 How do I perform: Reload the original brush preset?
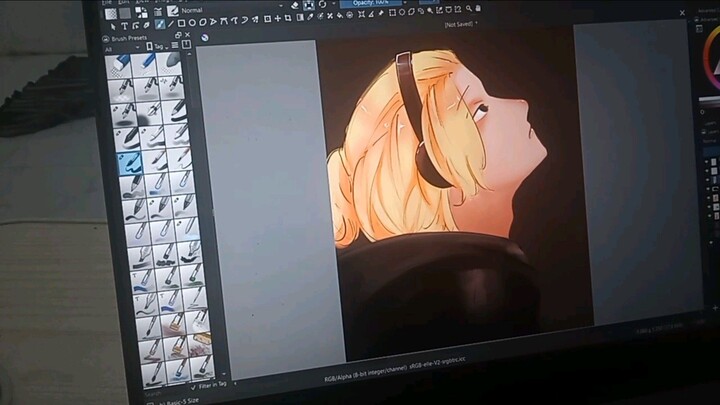[x=322, y=4]
